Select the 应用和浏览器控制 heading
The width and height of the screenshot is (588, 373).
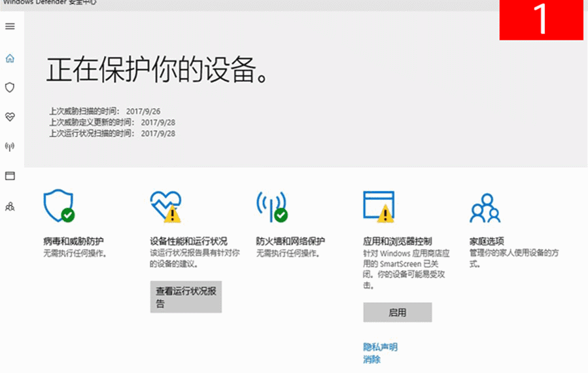[398, 241]
